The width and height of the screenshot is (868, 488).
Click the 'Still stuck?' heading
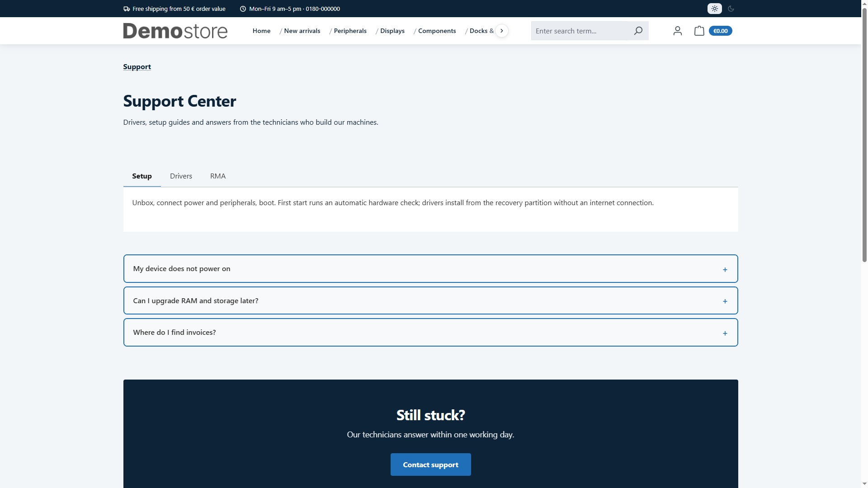(x=430, y=415)
